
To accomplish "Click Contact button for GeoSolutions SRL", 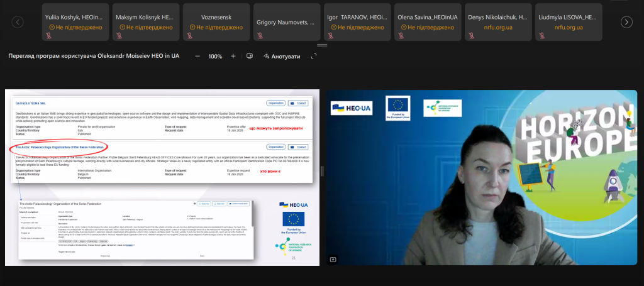I will point(299,102).
